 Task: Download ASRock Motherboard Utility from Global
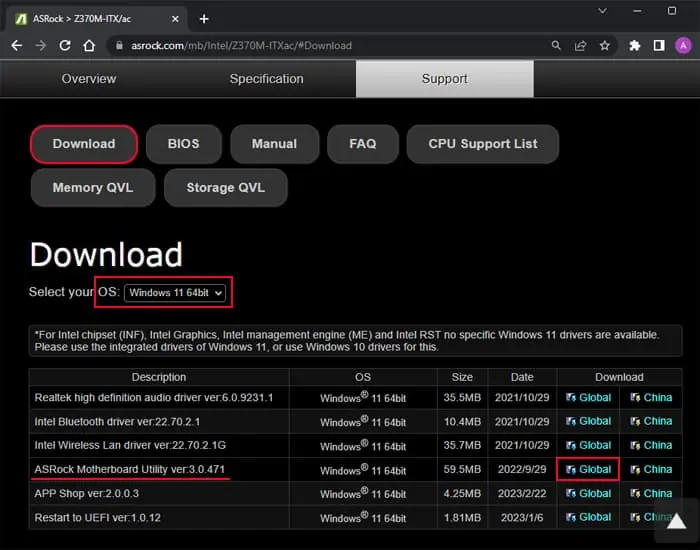(x=588, y=469)
